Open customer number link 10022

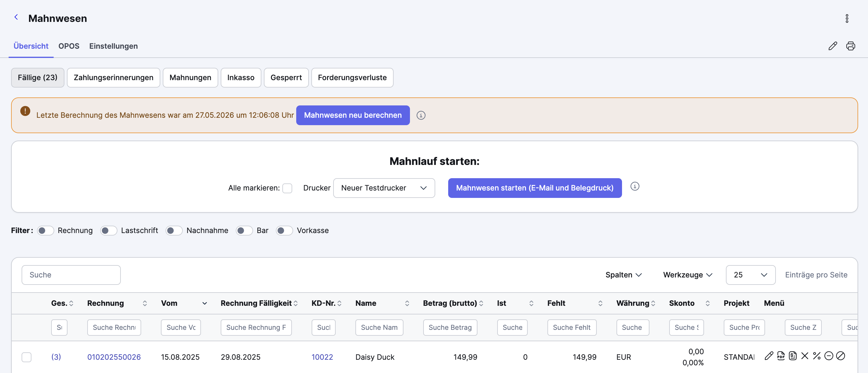[x=322, y=357]
